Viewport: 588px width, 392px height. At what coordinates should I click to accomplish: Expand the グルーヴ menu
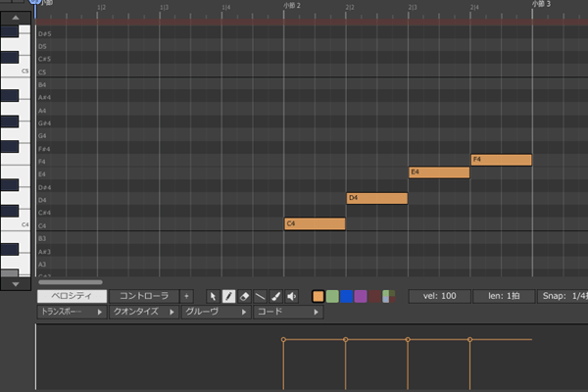point(216,312)
